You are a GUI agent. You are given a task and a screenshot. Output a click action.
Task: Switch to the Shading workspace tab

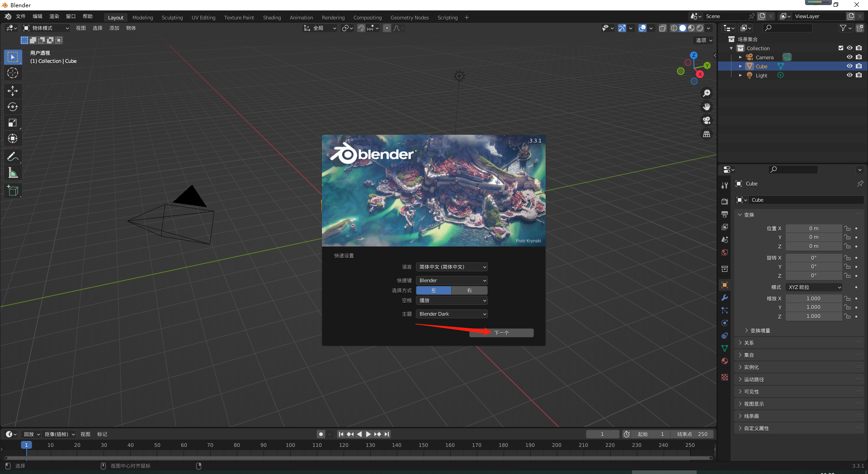coord(272,18)
